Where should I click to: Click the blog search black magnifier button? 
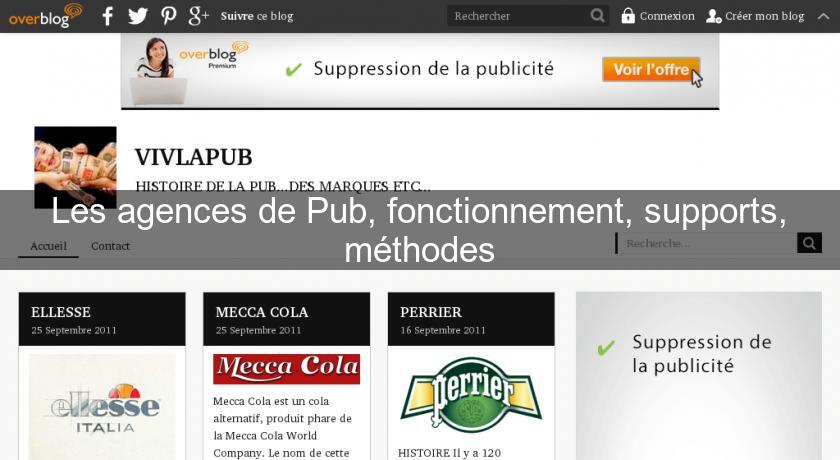click(x=809, y=243)
